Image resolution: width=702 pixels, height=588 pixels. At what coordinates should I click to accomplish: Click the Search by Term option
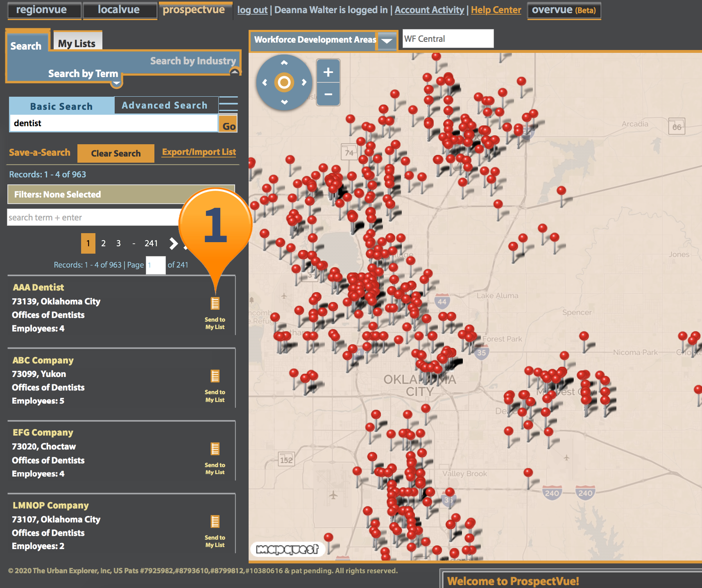click(x=83, y=73)
